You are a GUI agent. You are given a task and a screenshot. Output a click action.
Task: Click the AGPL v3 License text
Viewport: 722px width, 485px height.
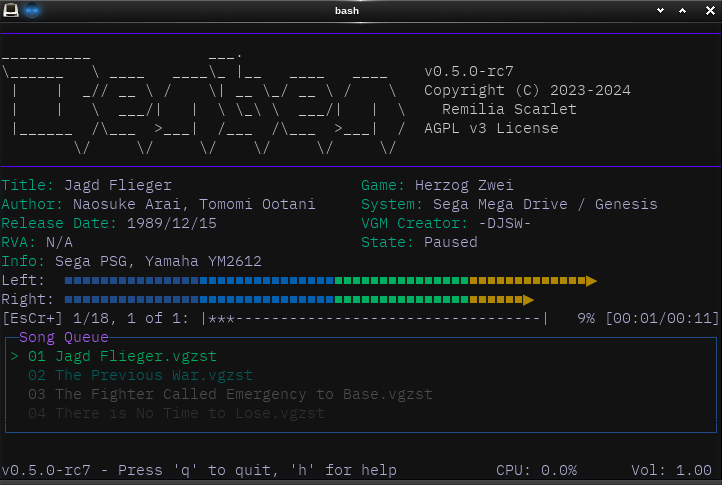(491, 128)
